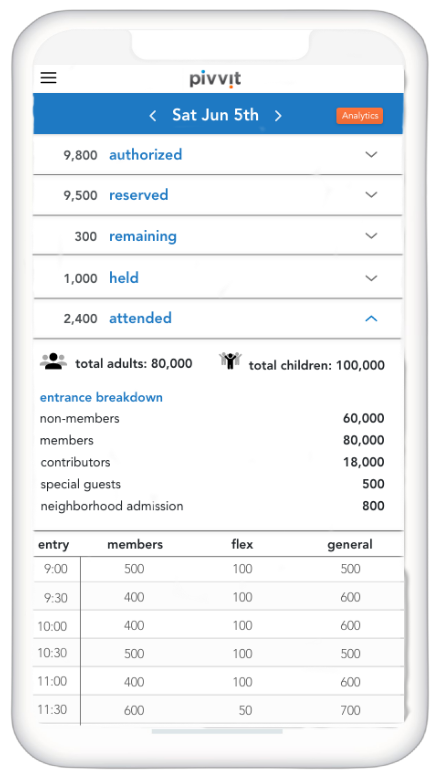Expand the remaining section chevron
The width and height of the screenshot is (443, 781).
pos(371,236)
